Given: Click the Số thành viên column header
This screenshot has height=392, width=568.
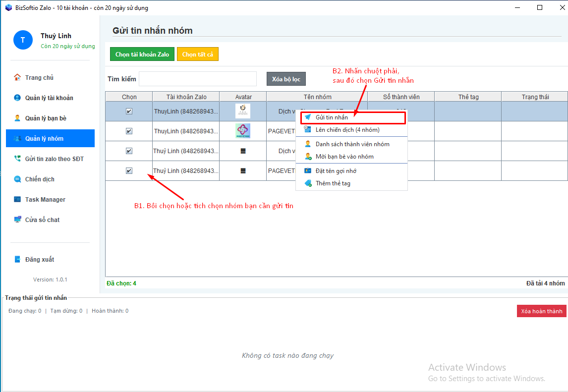Looking at the screenshot, I should 401,97.
